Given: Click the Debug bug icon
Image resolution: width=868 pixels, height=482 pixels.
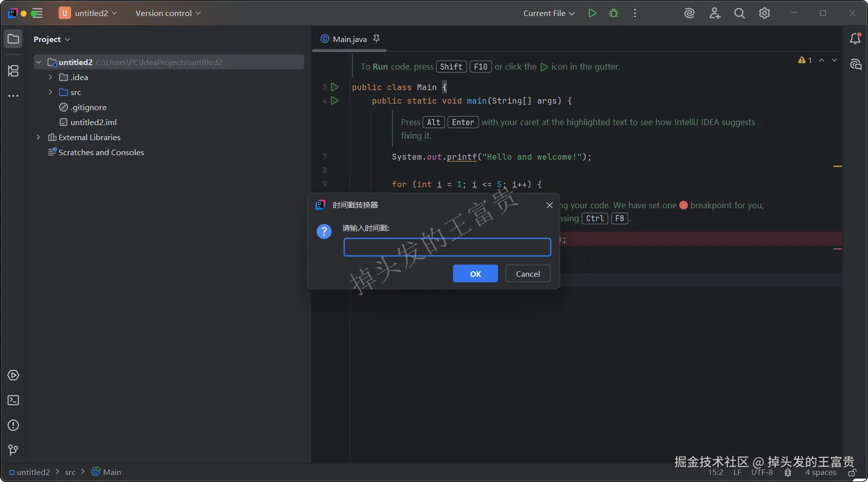Looking at the screenshot, I should click(x=613, y=14).
